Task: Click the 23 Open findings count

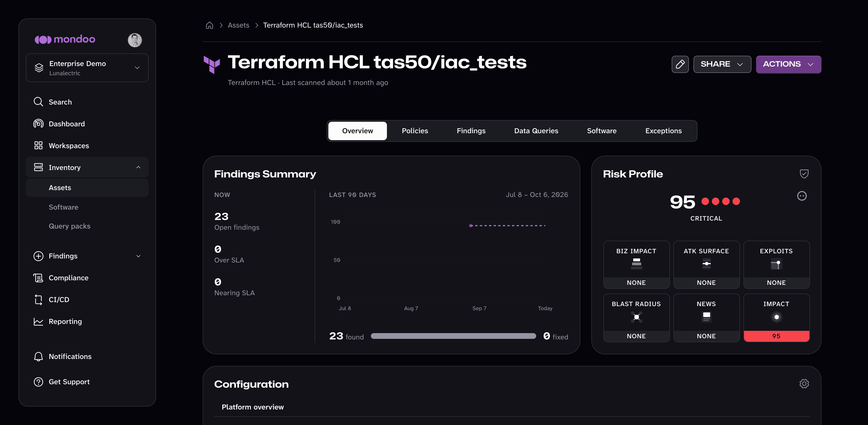Action: tap(221, 216)
